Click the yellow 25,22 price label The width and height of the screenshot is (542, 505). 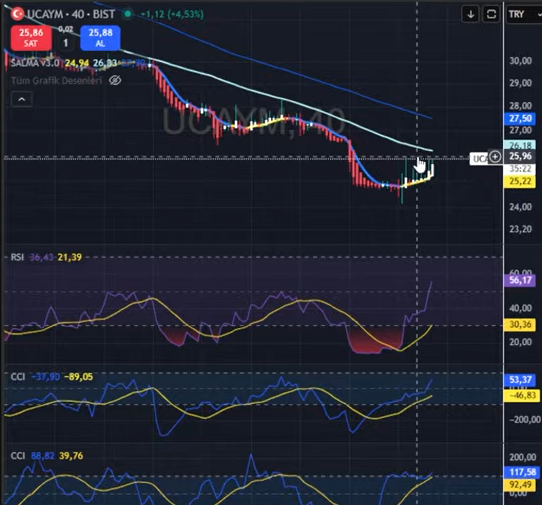[x=520, y=181]
